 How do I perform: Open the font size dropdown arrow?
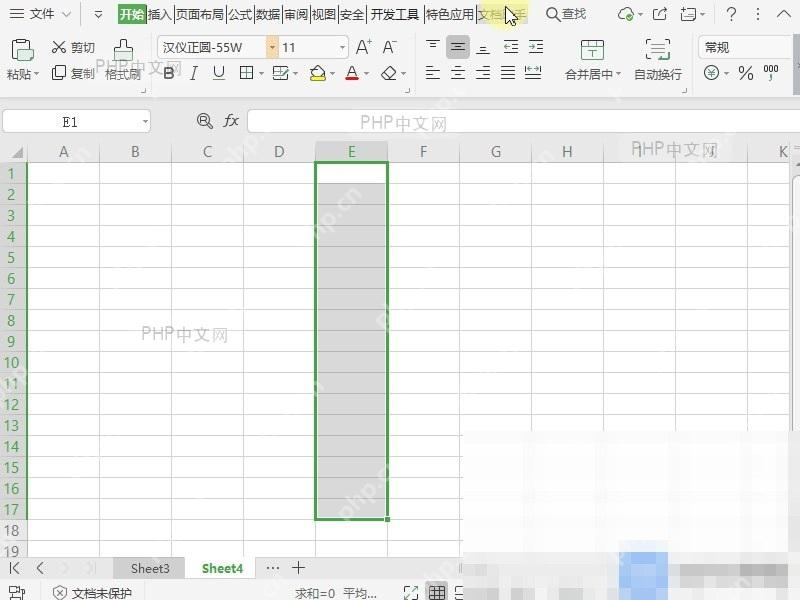tap(342, 47)
